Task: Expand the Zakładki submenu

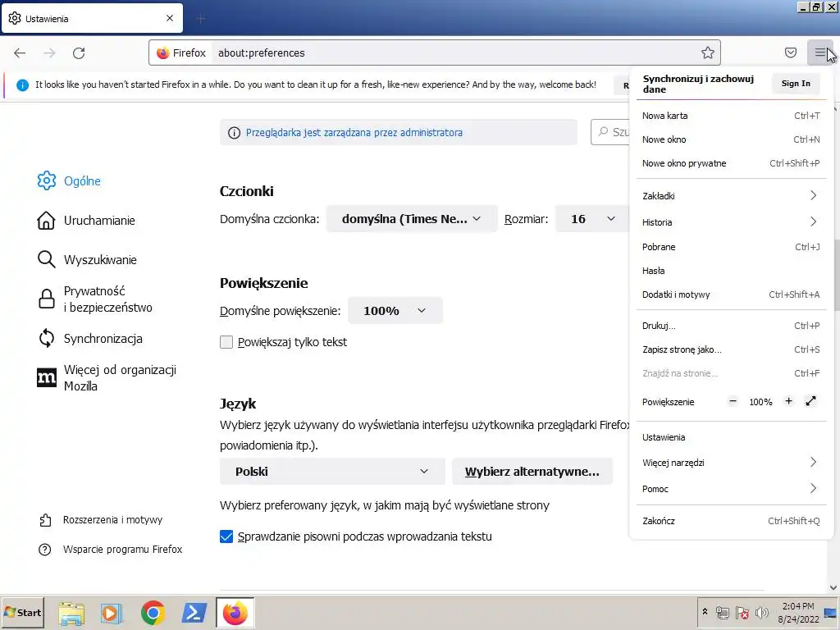Action: coord(731,195)
